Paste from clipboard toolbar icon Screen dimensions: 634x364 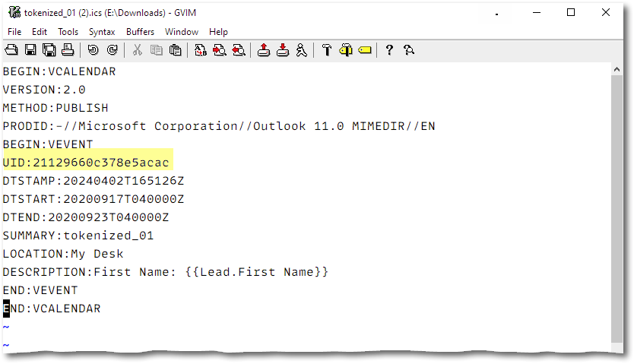coord(176,50)
